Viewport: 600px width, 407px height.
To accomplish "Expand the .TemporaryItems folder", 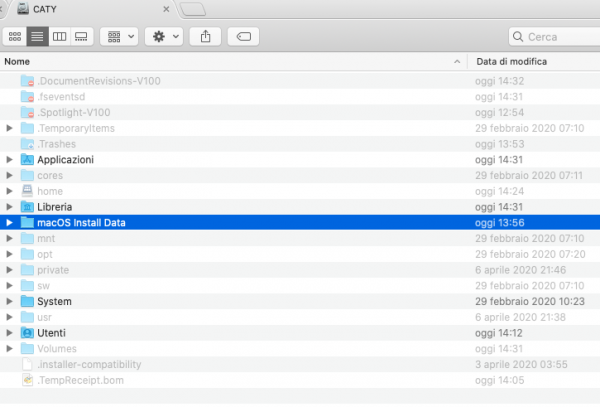I will coord(10,128).
